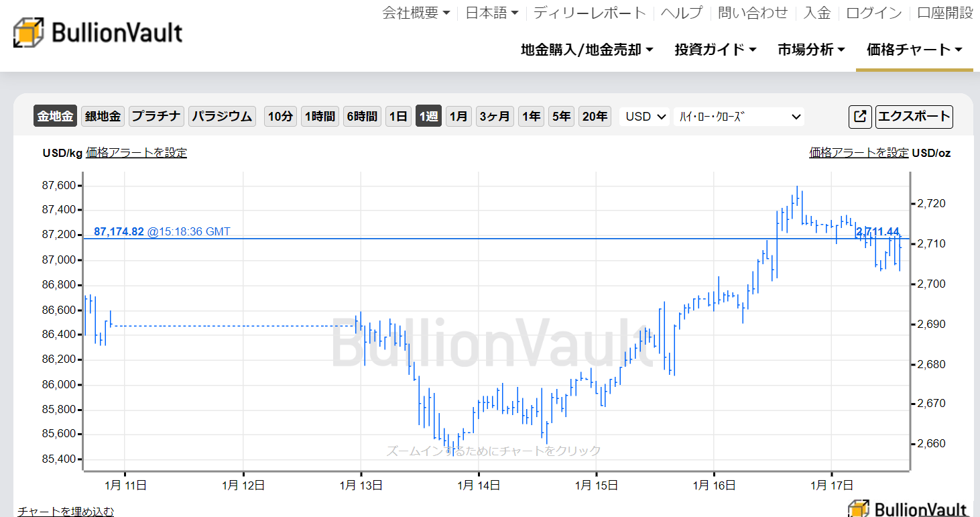
Task: Set chart range to 3ヶ月
Action: coord(495,117)
